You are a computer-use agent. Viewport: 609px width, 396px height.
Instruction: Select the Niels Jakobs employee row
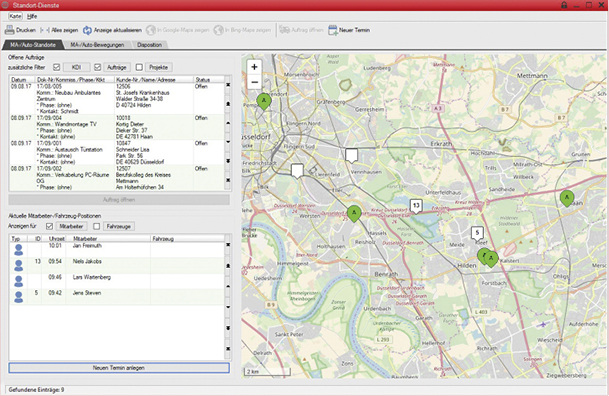point(117,266)
